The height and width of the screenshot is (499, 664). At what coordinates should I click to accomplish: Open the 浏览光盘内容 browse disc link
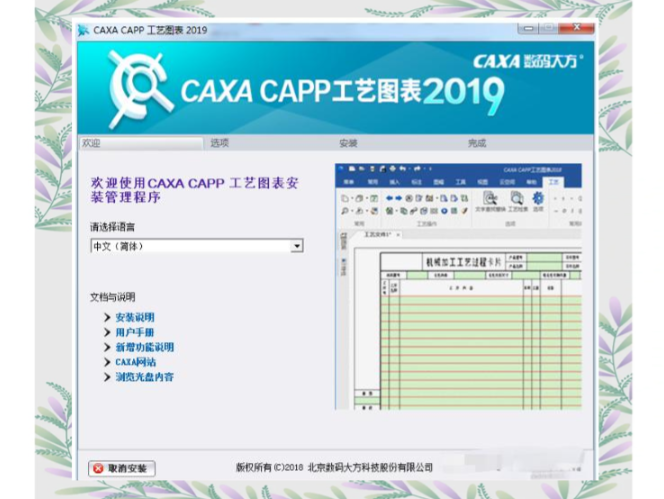click(144, 377)
